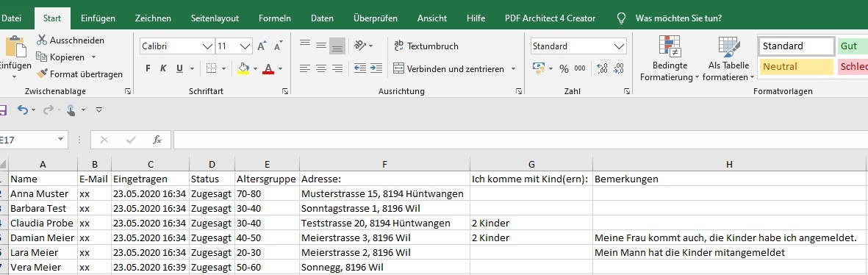Expand Verbinden und zentrieren options arrow

513,69
